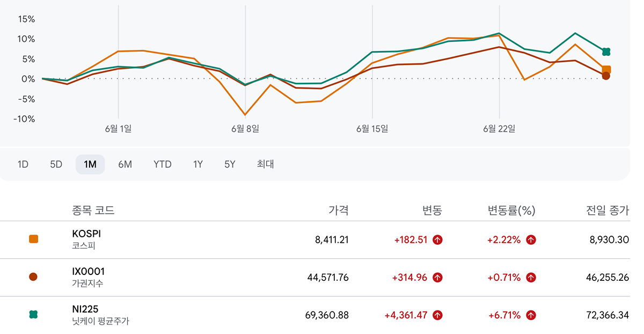Screen dimensions: 644x334
Task: Select the 5D time range
Action: [56, 164]
